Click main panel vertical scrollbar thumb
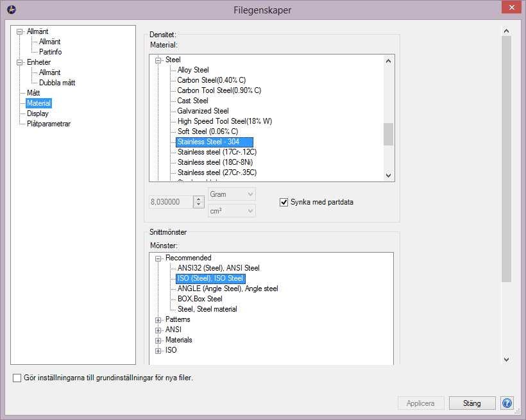The image size is (526, 420). coord(506,160)
